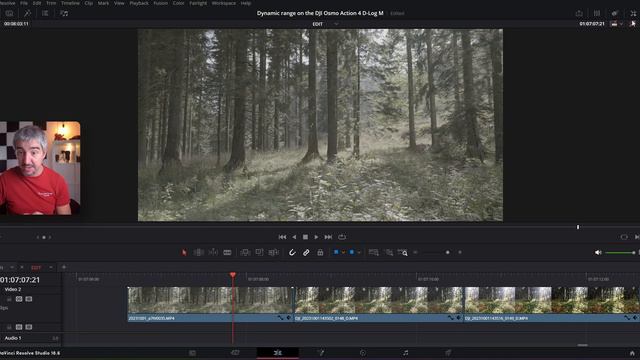Switch to the Fairlight page
640x360 pixels.
click(x=405, y=353)
